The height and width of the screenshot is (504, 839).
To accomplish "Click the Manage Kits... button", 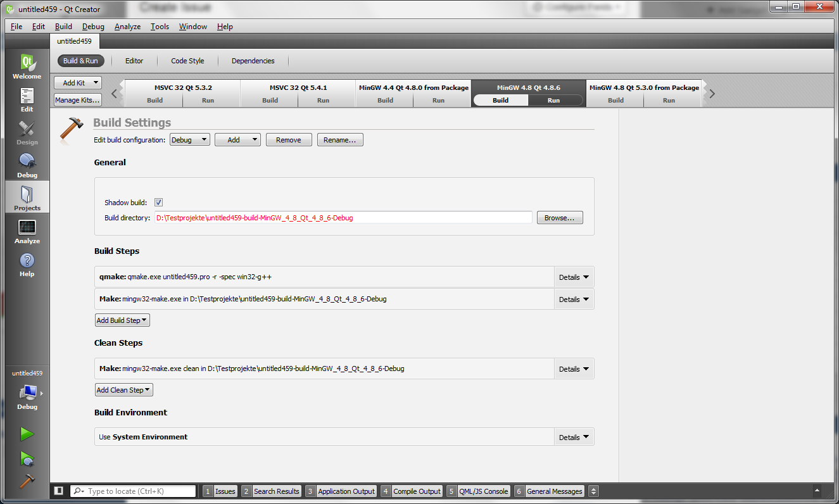I will pos(77,100).
